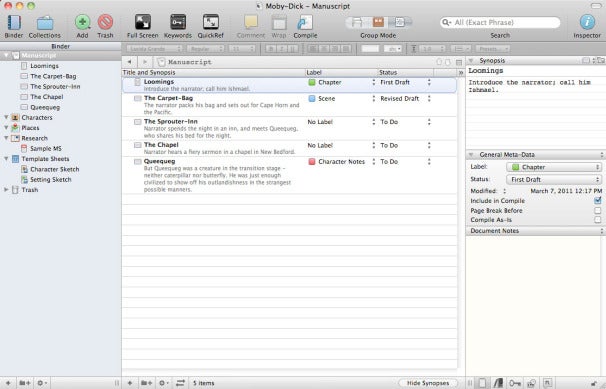Viewport: 606px width, 389px height.
Task: Collapse the Research folder disclosure triangle
Action: 6,138
